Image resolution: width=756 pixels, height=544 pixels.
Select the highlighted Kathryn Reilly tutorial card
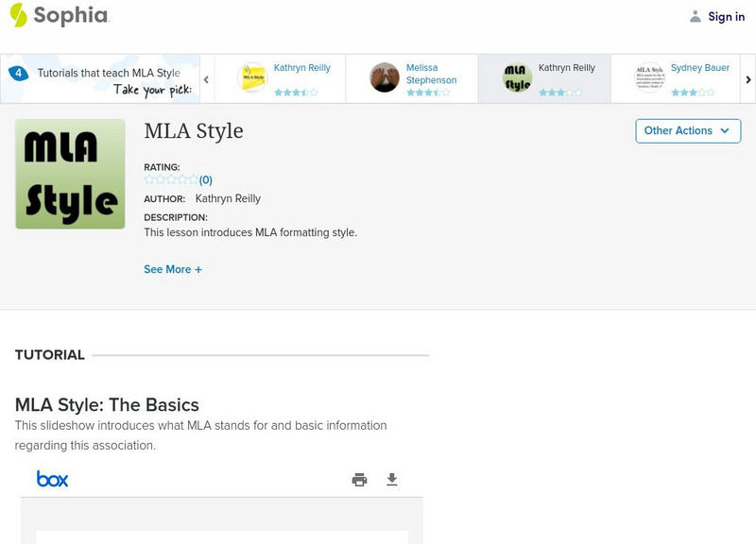coord(544,78)
